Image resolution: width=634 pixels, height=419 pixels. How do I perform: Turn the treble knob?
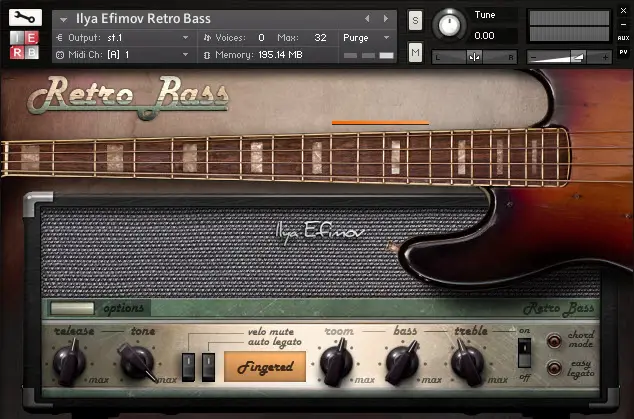(467, 362)
